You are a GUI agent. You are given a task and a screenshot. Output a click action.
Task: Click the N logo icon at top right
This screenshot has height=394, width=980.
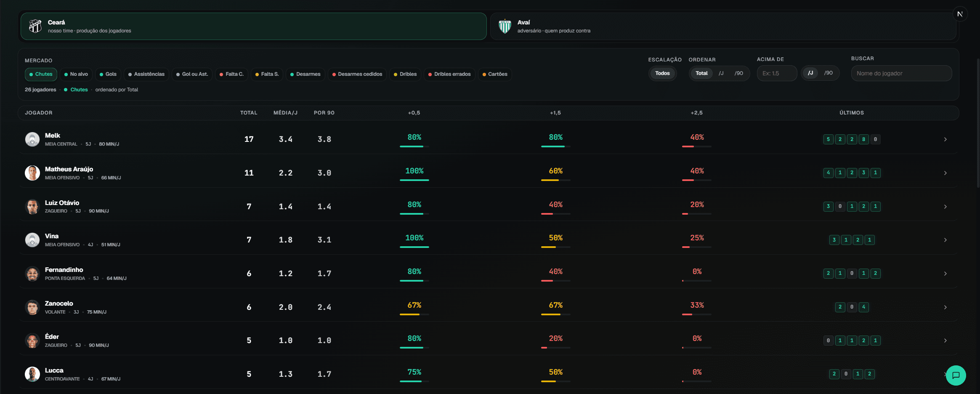[x=960, y=14]
